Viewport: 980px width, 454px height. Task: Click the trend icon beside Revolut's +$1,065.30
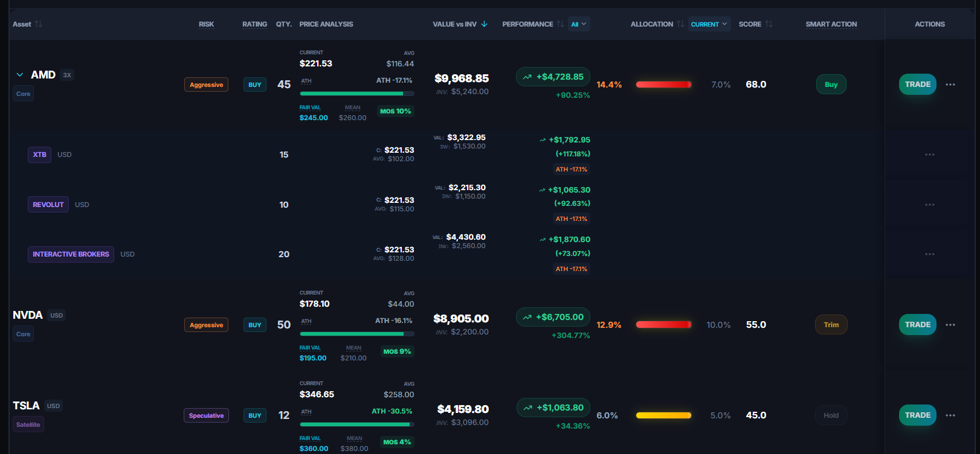[x=542, y=190]
